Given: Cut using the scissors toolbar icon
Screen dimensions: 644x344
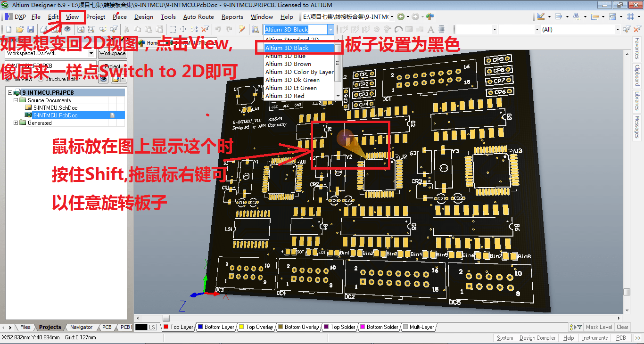Looking at the screenshot, I should (126, 29).
